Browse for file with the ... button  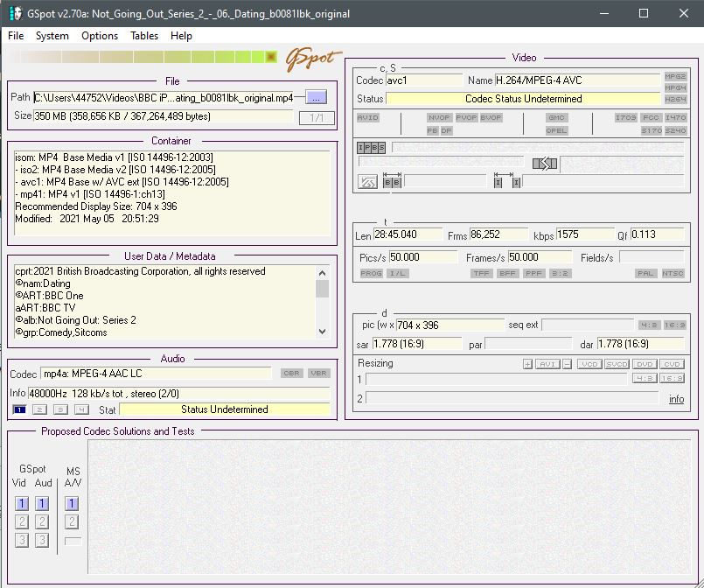(316, 97)
